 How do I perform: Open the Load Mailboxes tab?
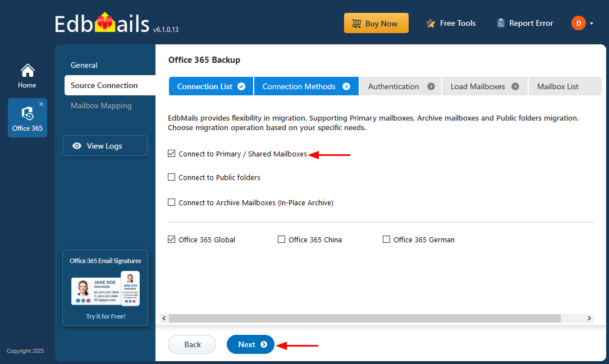click(485, 86)
